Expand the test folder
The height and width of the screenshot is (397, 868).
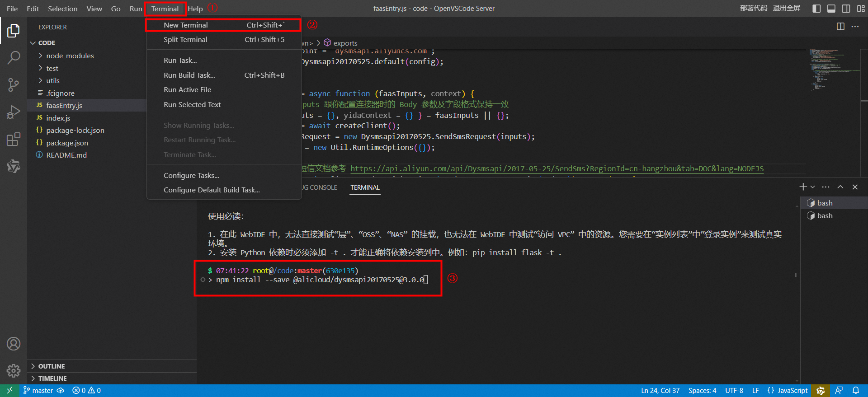[x=87, y=69]
